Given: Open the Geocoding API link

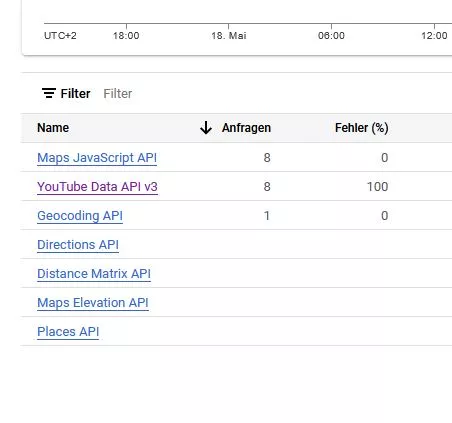Looking at the screenshot, I should (x=80, y=216).
